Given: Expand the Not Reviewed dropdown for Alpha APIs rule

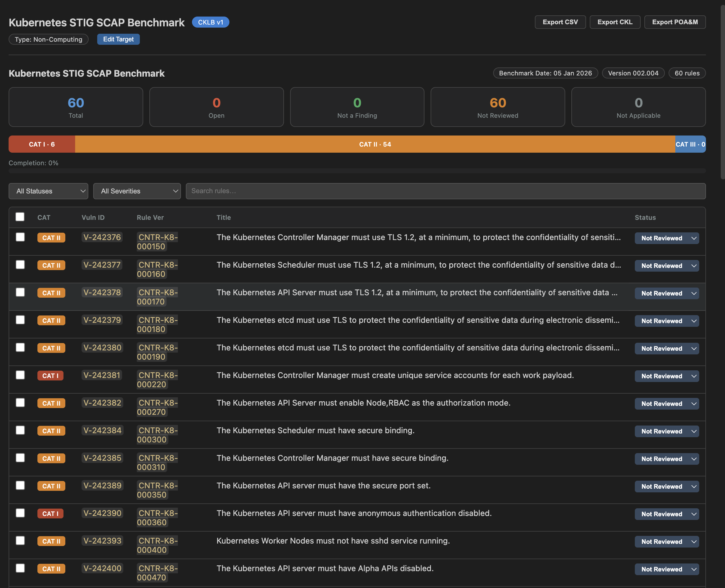Looking at the screenshot, I should (x=666, y=569).
